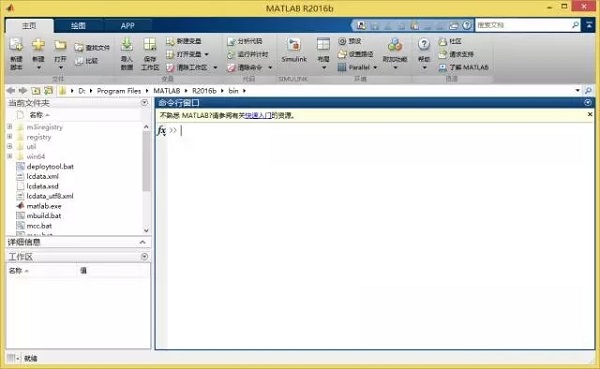600x369 pixels.
Task: Select 查找文件 (Find Files)
Action: (92, 47)
